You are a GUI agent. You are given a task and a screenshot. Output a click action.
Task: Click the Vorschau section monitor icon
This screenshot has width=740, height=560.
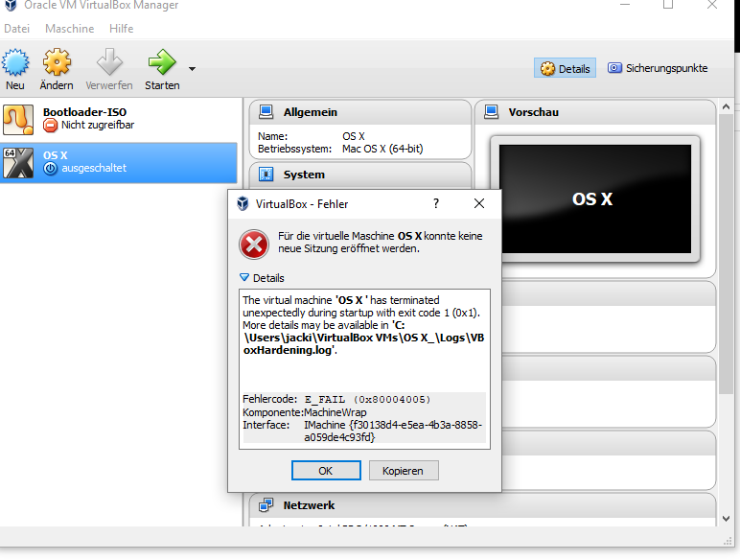tap(492, 112)
